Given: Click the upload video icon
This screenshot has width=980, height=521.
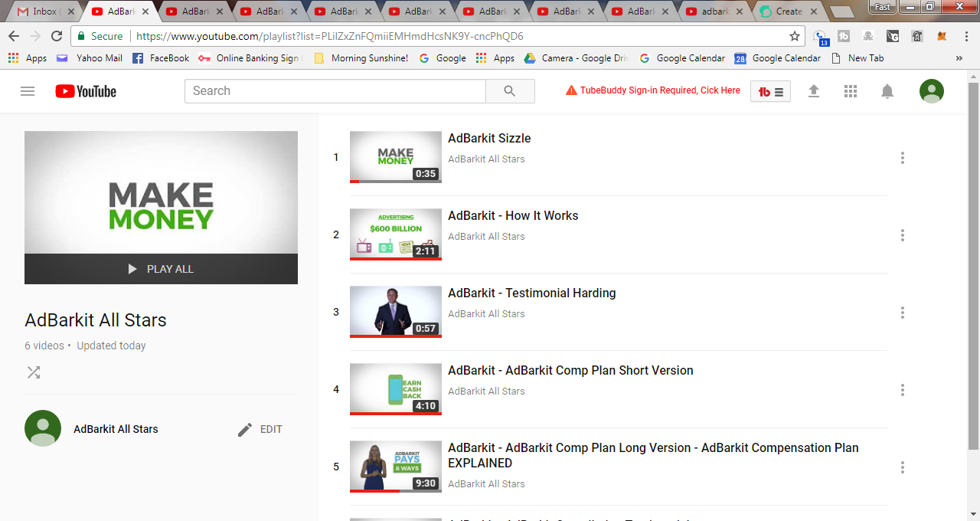Looking at the screenshot, I should click(814, 91).
